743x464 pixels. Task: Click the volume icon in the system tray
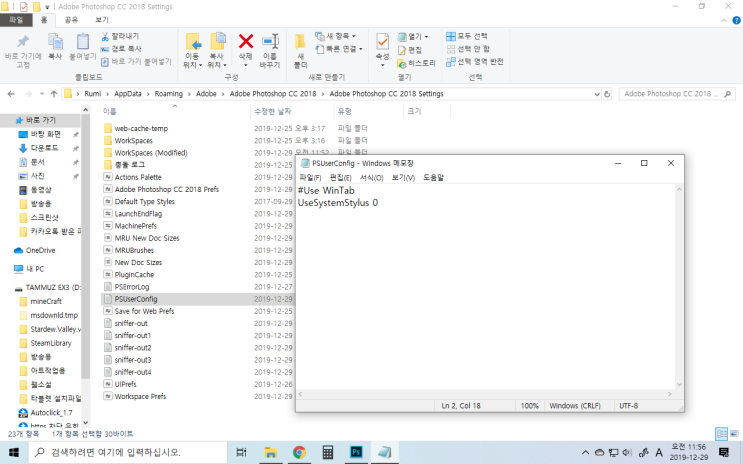coord(627,453)
